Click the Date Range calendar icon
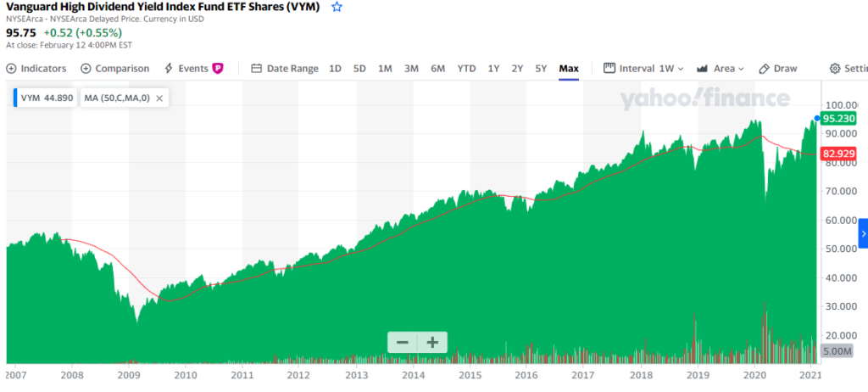Screen dimensions: 868x392 click(x=256, y=69)
